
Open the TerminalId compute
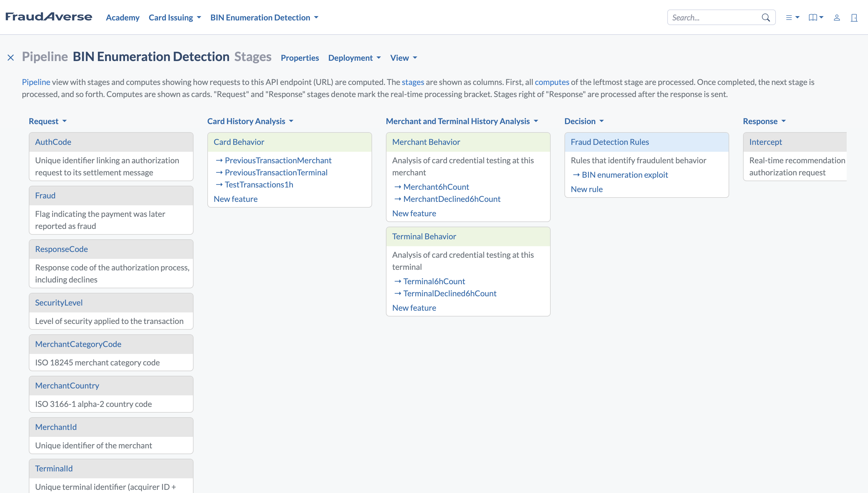(54, 468)
